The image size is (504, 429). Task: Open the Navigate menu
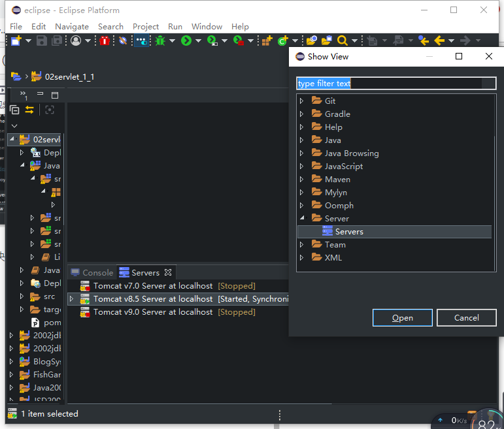pos(72,26)
